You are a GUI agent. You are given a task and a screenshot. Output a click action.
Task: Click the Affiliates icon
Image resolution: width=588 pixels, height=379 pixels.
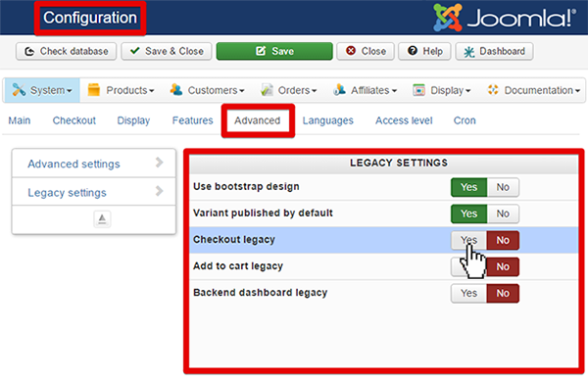[x=340, y=89]
